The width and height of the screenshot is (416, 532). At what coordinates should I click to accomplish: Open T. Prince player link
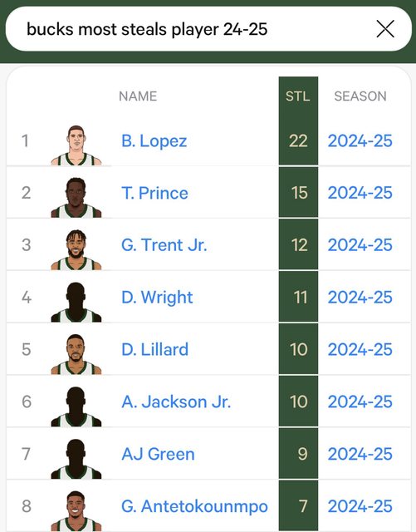click(x=154, y=193)
